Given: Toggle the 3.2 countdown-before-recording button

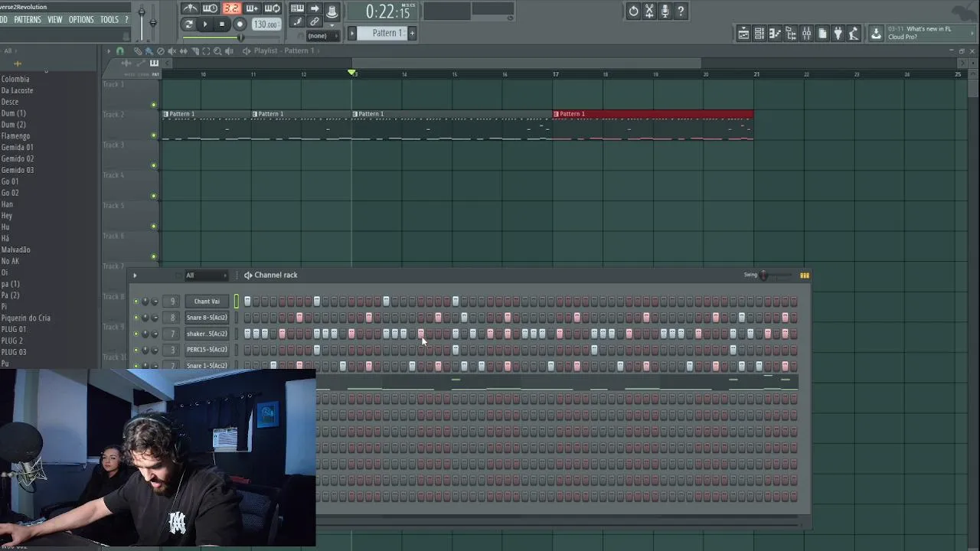Looking at the screenshot, I should tap(231, 9).
